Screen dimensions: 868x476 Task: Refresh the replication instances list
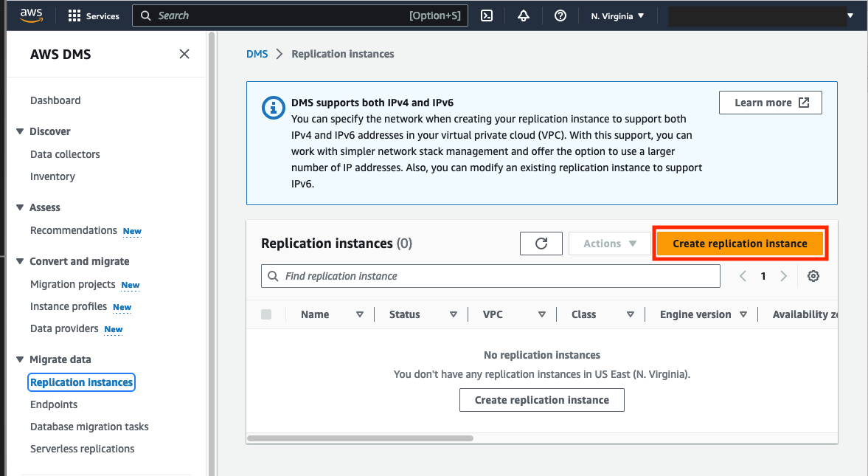pos(541,244)
